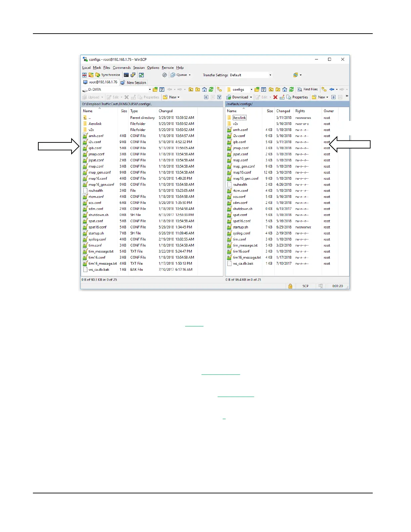411x532 pixels.
Task: Select the remote map16.conf file
Action: 242,172
